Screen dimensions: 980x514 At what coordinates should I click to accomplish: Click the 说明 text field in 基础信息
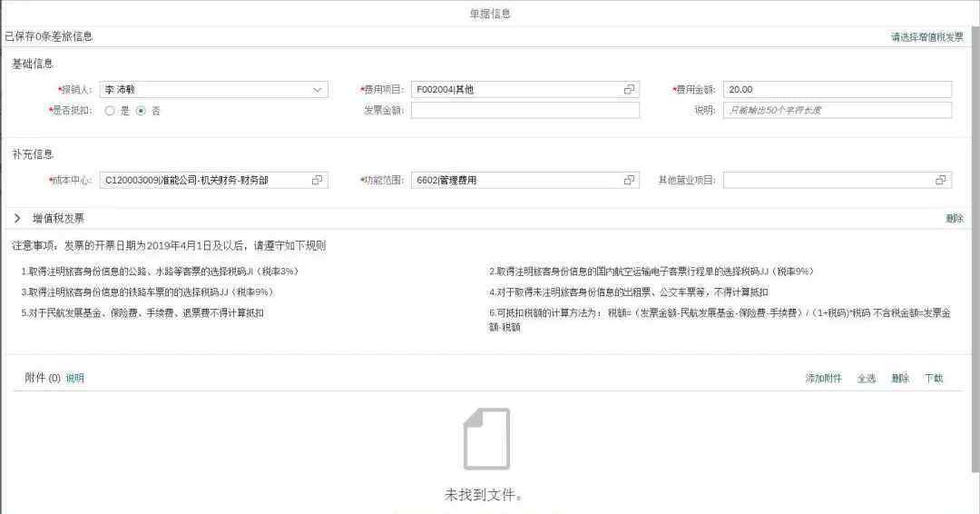837,111
